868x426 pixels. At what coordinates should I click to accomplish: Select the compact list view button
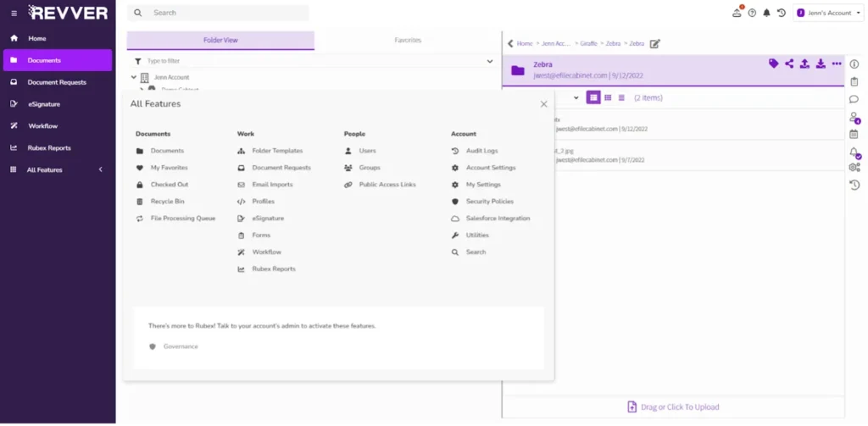(x=621, y=97)
